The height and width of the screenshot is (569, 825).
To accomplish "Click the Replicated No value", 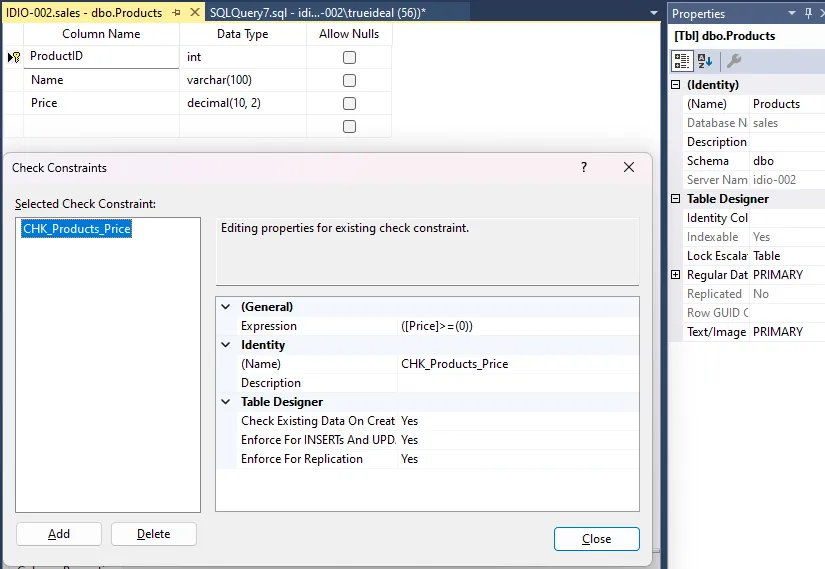I will point(787,294).
